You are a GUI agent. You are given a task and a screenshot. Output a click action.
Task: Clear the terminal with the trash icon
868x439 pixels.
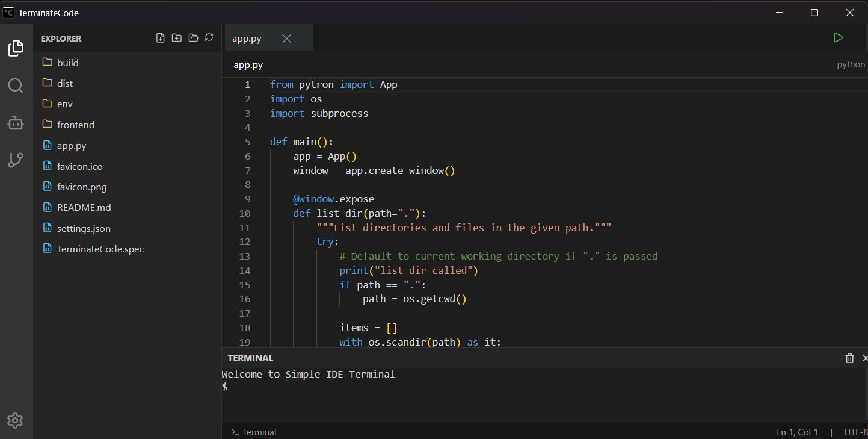pos(849,358)
